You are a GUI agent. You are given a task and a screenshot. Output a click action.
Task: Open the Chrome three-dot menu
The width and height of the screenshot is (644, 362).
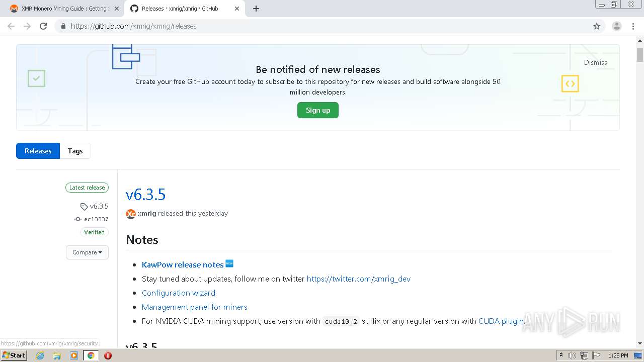click(x=633, y=26)
